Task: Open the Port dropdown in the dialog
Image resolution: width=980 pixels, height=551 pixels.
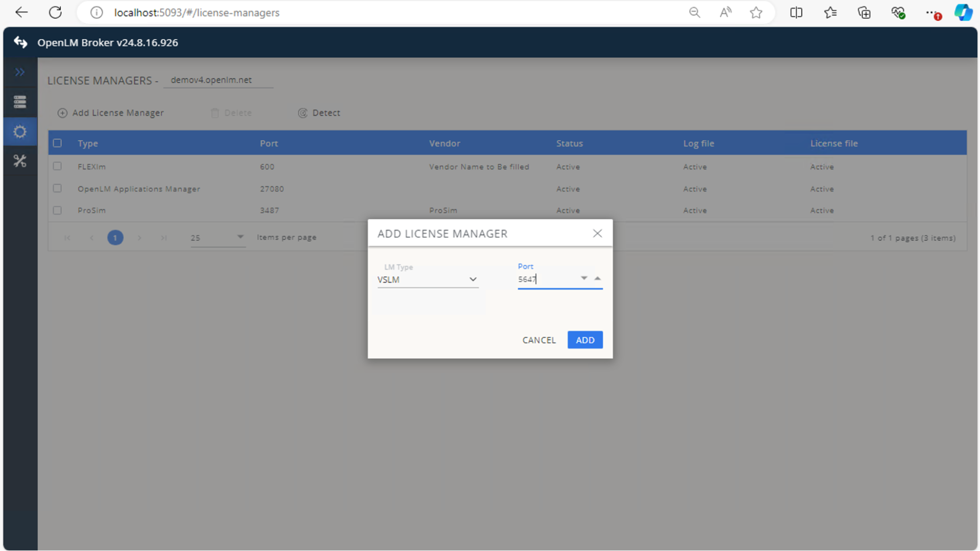Action: 584,277
